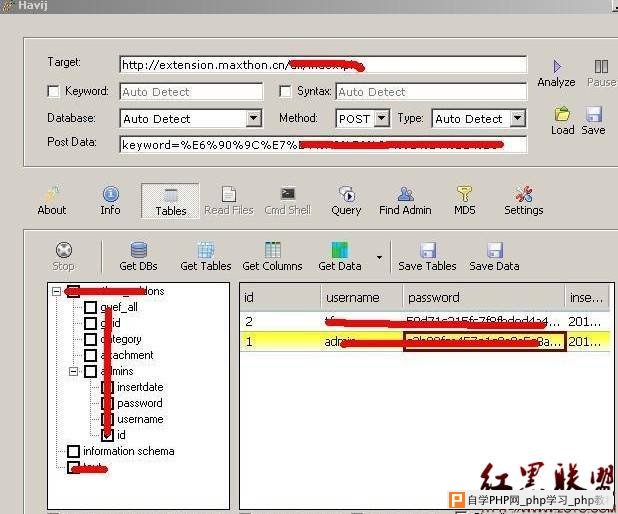Screen dimensions: 618x514
Task: Toggle the information schema checkbox
Action: [73, 451]
